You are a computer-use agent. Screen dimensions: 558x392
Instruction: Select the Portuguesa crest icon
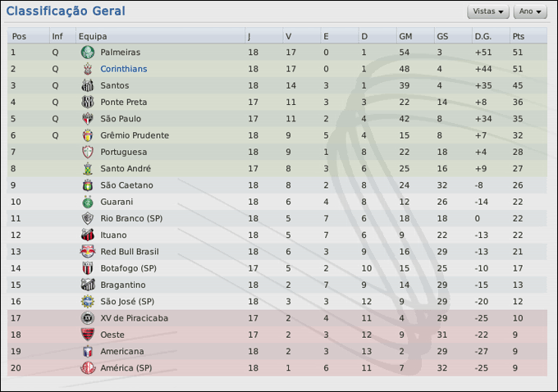(88, 152)
